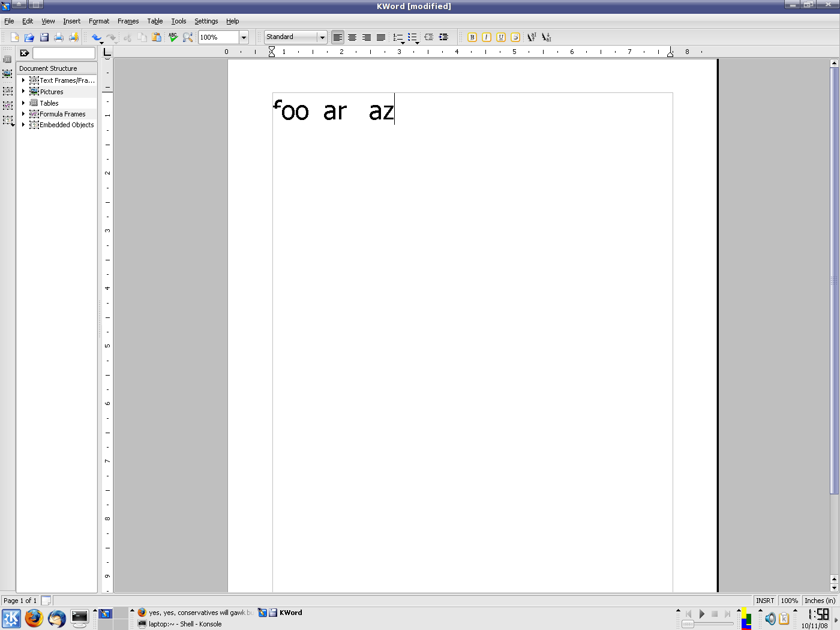Run the ABC spellcheck tool
Screen dimensions: 840x630
point(173,37)
